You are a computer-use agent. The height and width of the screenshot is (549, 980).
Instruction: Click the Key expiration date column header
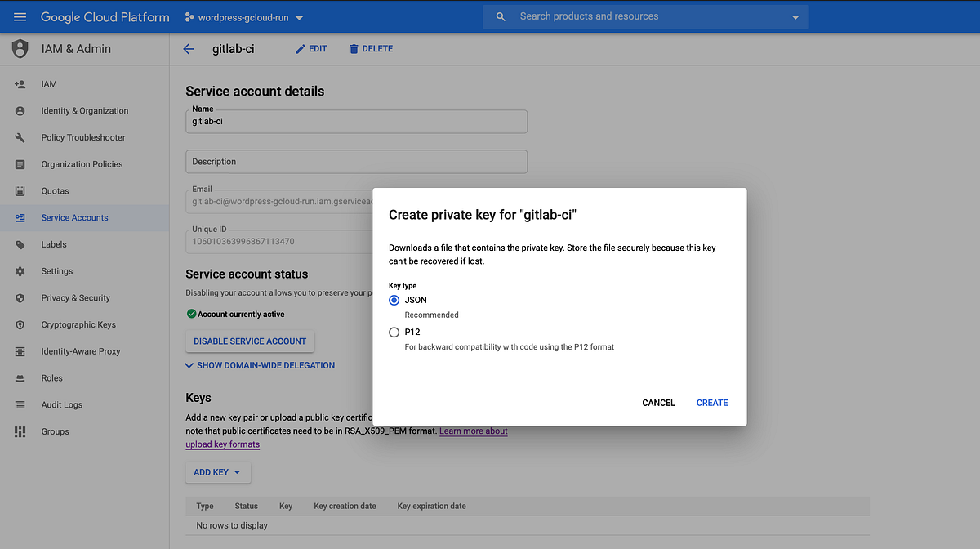pyautogui.click(x=431, y=507)
